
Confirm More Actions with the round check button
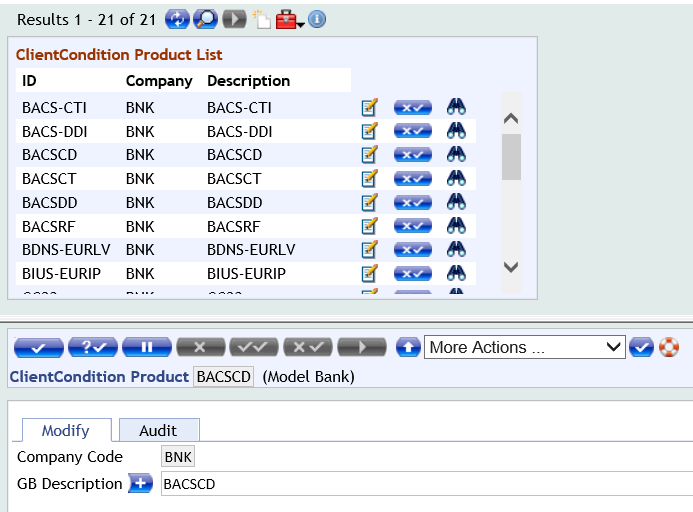642,347
